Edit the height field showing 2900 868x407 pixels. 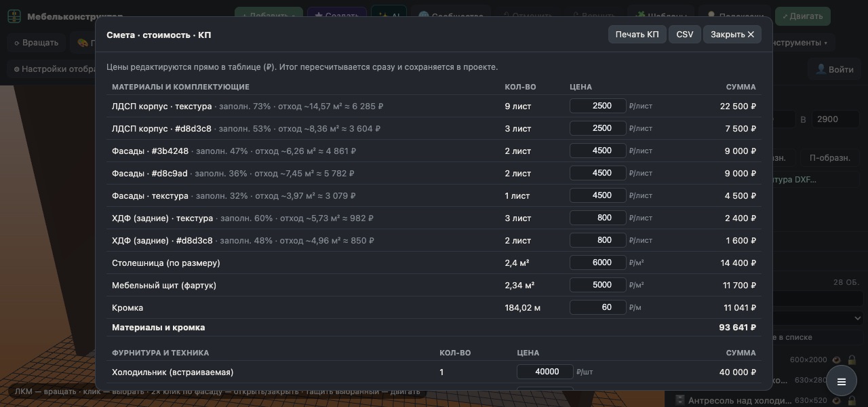coord(837,119)
